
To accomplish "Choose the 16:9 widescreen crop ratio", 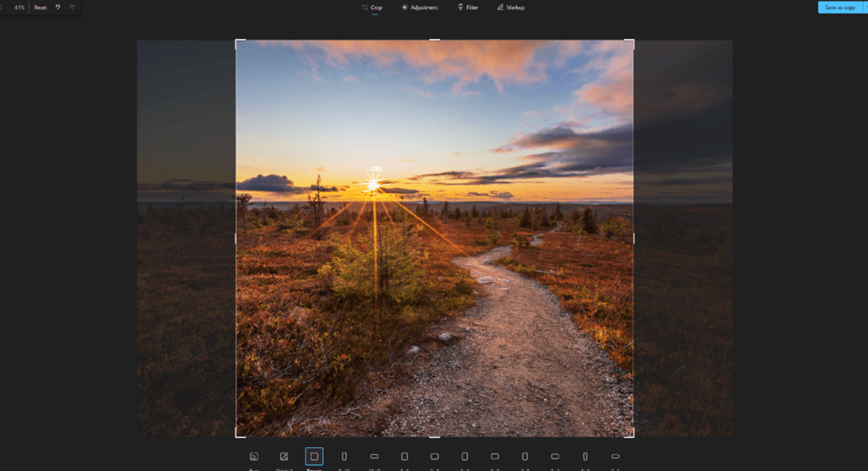I will 374,457.
